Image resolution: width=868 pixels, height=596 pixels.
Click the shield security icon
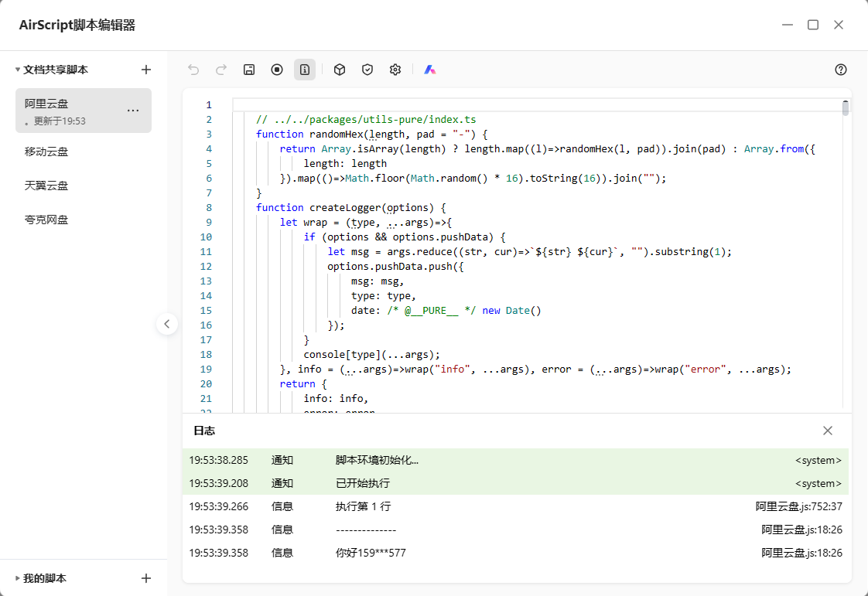tap(367, 70)
